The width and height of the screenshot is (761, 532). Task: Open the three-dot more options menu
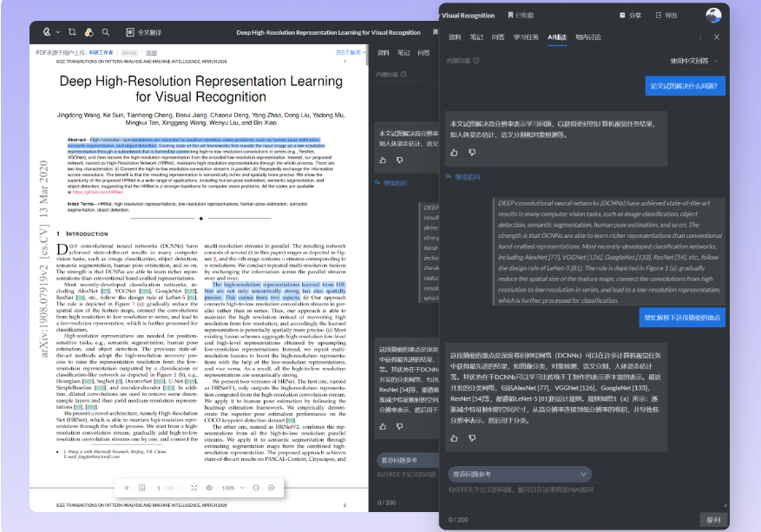point(700,37)
